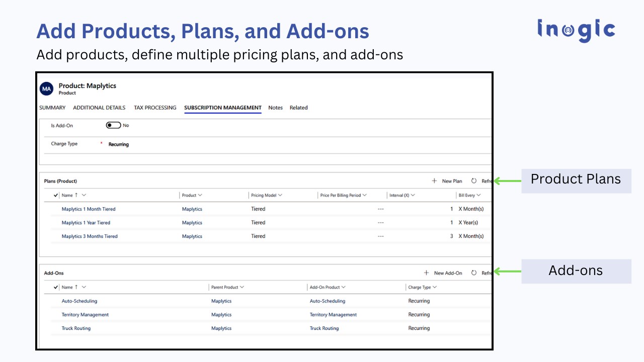
Task: Click X Year(s) bill every cell
Action: pos(468,223)
